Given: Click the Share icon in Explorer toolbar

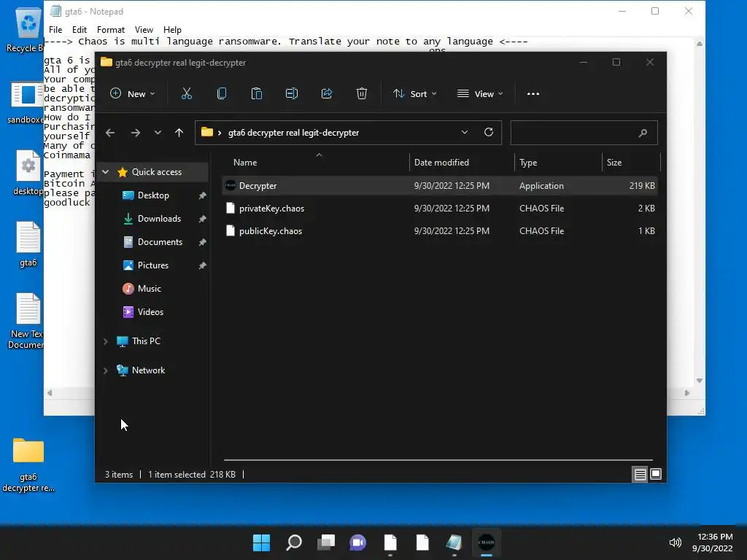Looking at the screenshot, I should click(x=327, y=94).
